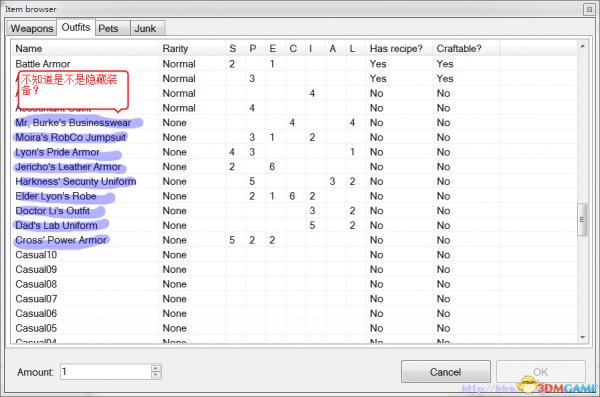Viewport: 600px width, 397px height.
Task: Select the Junk tab
Action: point(147,28)
